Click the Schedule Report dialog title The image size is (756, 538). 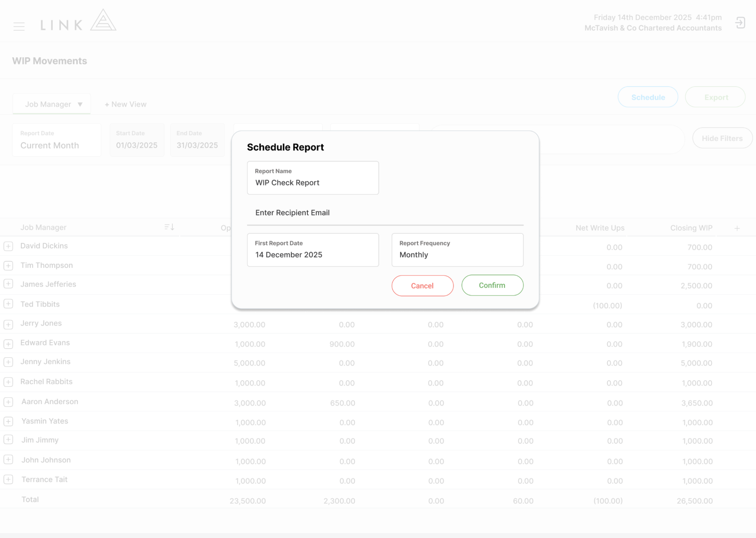click(285, 147)
